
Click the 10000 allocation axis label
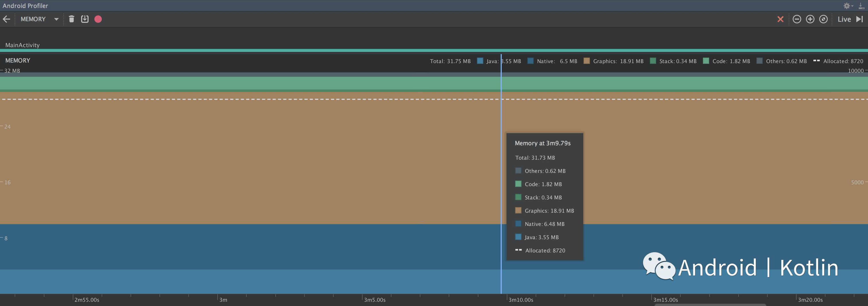pos(856,70)
